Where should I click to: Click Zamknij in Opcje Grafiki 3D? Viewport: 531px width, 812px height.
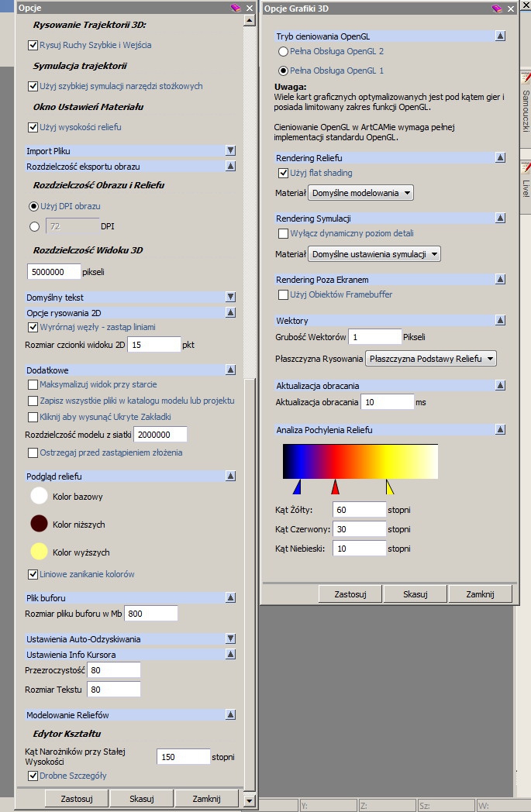pyautogui.click(x=481, y=594)
